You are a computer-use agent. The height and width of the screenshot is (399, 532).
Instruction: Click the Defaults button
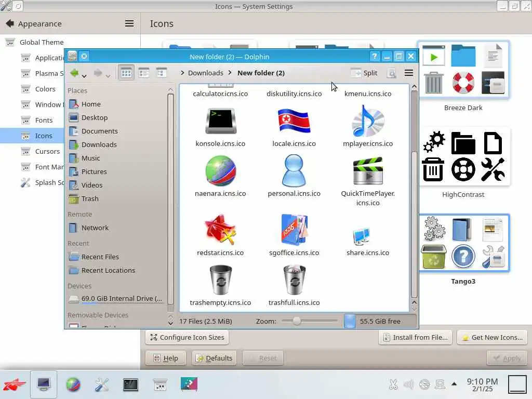(x=215, y=358)
